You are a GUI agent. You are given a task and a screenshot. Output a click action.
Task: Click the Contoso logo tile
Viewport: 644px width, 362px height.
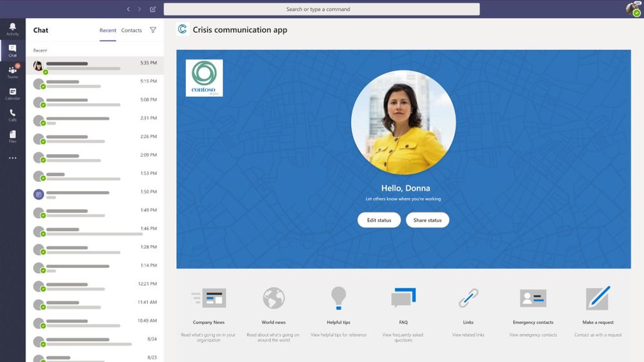204,78
